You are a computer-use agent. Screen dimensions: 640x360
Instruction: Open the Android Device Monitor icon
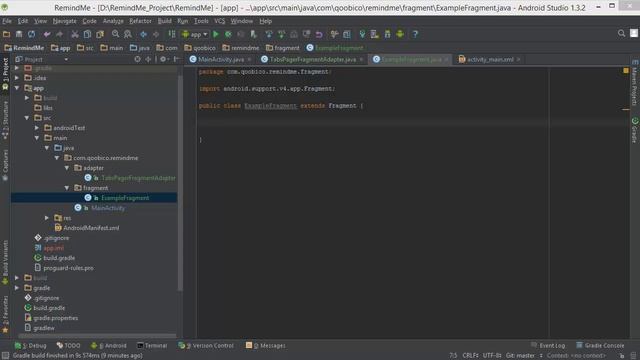400,34
